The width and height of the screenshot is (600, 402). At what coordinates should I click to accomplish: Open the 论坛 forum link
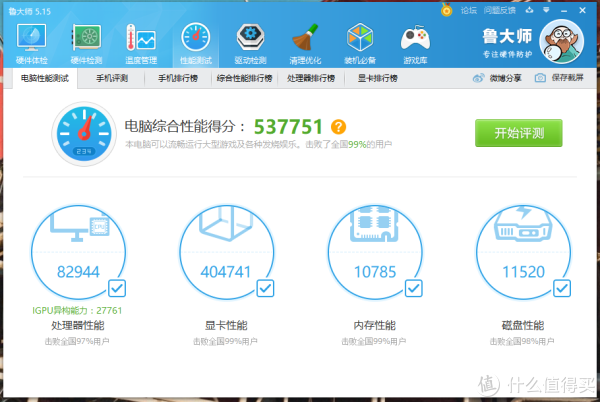point(469,10)
